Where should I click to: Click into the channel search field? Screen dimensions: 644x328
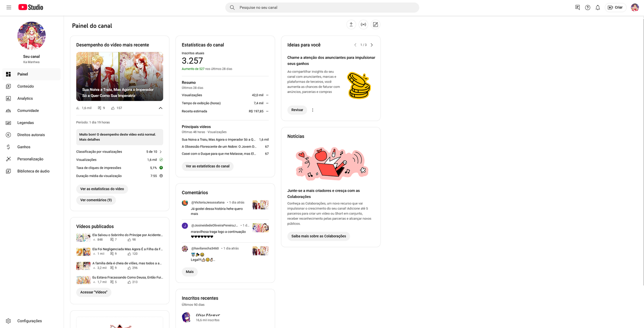pos(322,7)
